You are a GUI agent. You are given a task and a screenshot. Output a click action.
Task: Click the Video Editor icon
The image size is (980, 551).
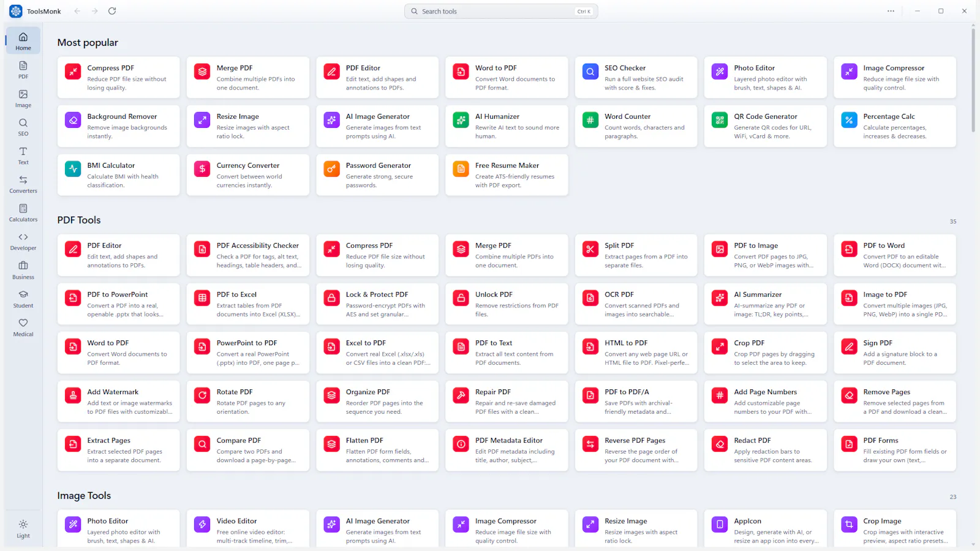point(202,525)
